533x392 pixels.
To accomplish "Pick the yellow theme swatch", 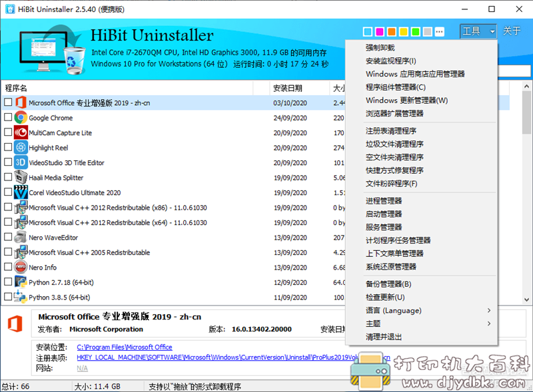I will click(404, 32).
